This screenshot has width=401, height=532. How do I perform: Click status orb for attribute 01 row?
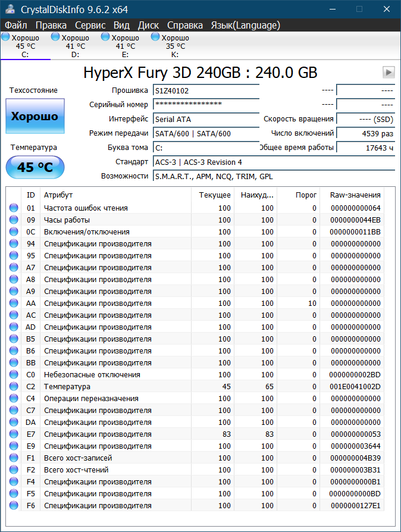pos(14,208)
